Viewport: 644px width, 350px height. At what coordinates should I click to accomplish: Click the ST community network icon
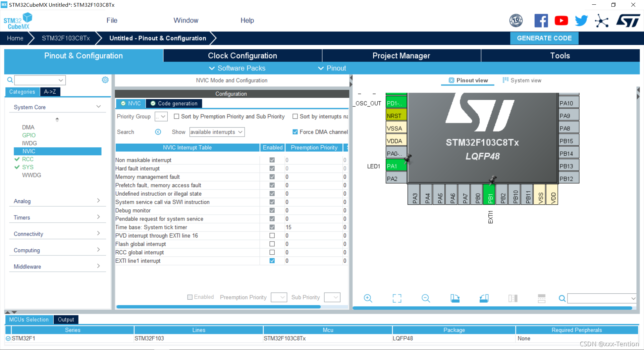coord(602,21)
